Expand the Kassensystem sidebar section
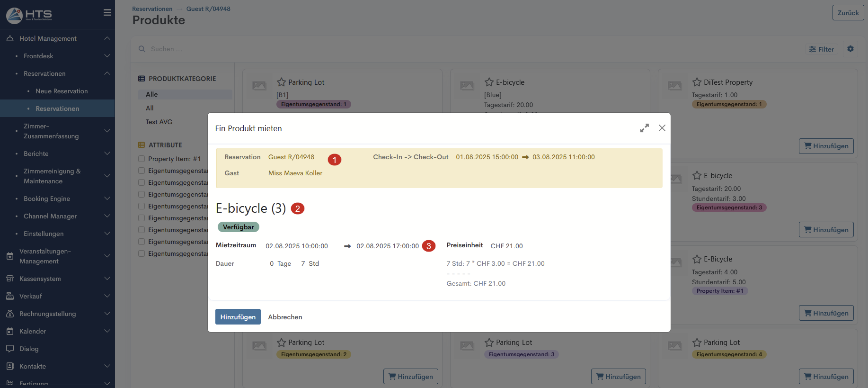Viewport: 868px width, 388px height. click(x=107, y=279)
